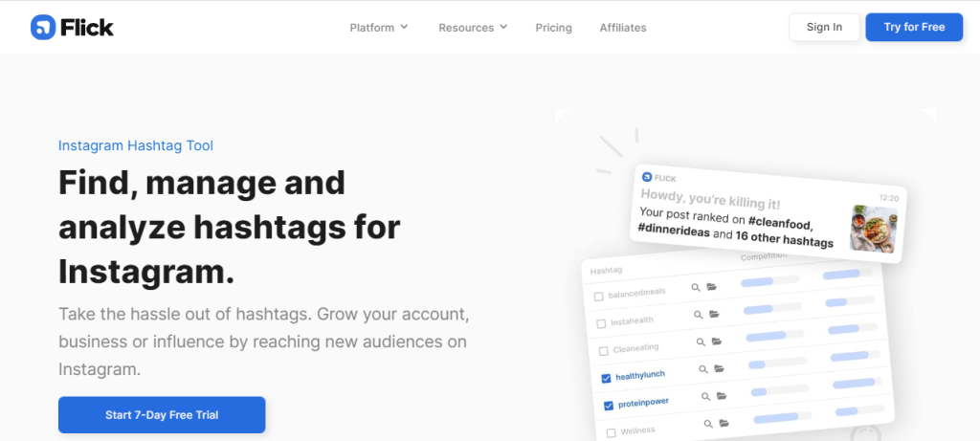Click the healthylunch competition bar
The height and width of the screenshot is (441, 980).
pos(777,363)
